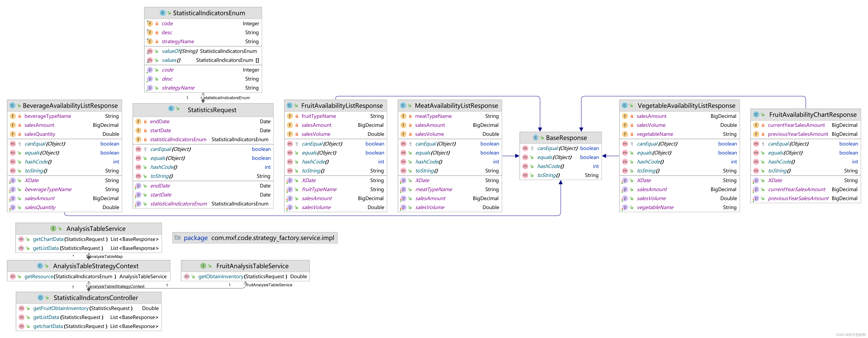Click the meatTypeName property row

450,190
